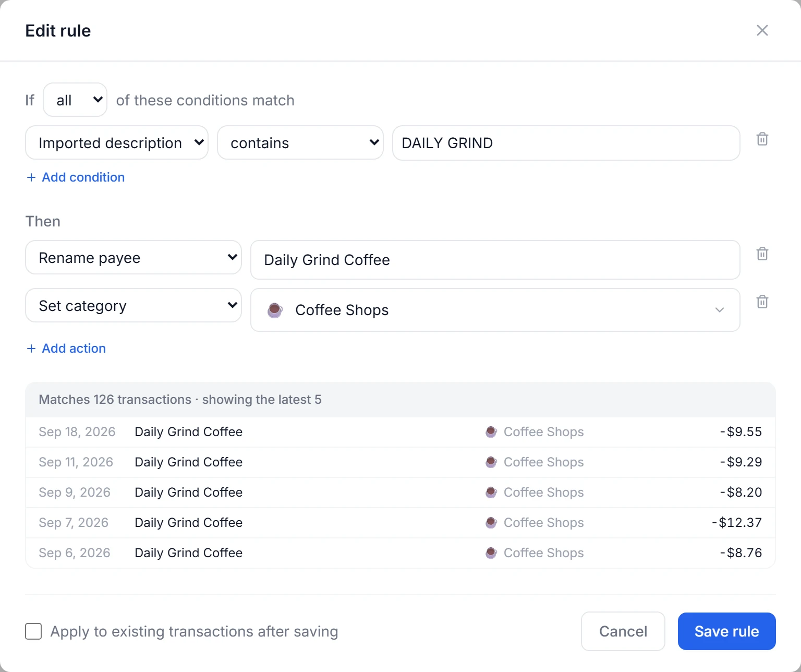
Task: Click the coffee cup icon in the category selector
Action: click(275, 310)
